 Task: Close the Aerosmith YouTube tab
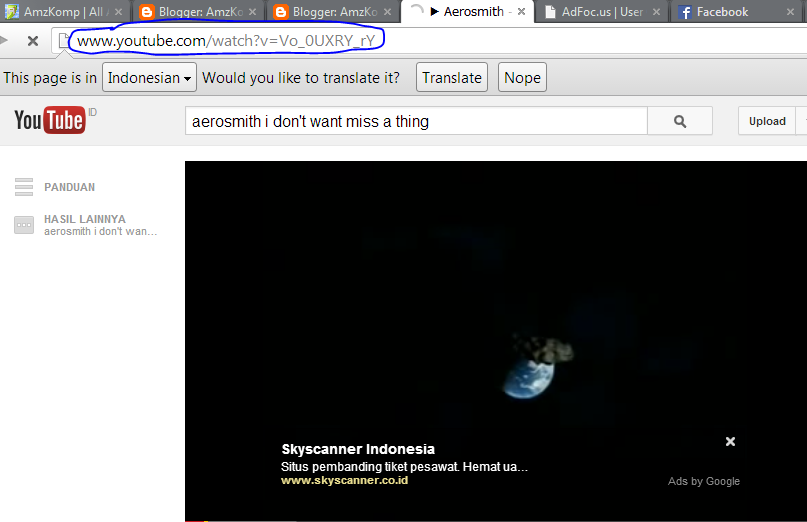point(521,11)
